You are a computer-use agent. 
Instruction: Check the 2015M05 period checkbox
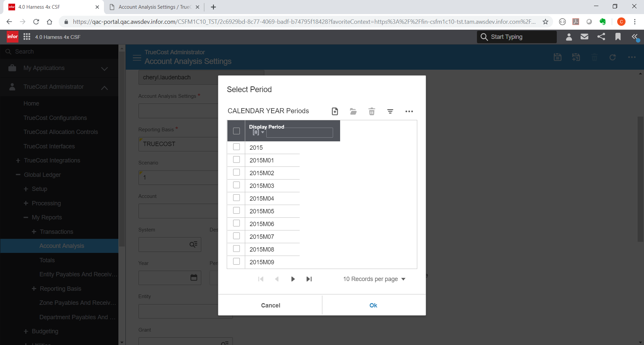pos(236,211)
